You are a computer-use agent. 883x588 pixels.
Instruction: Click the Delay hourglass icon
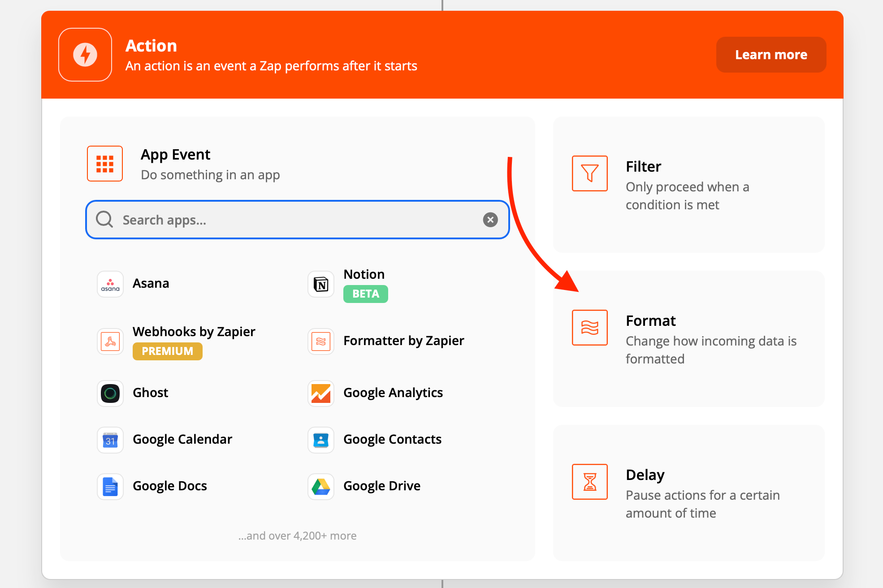tap(590, 482)
